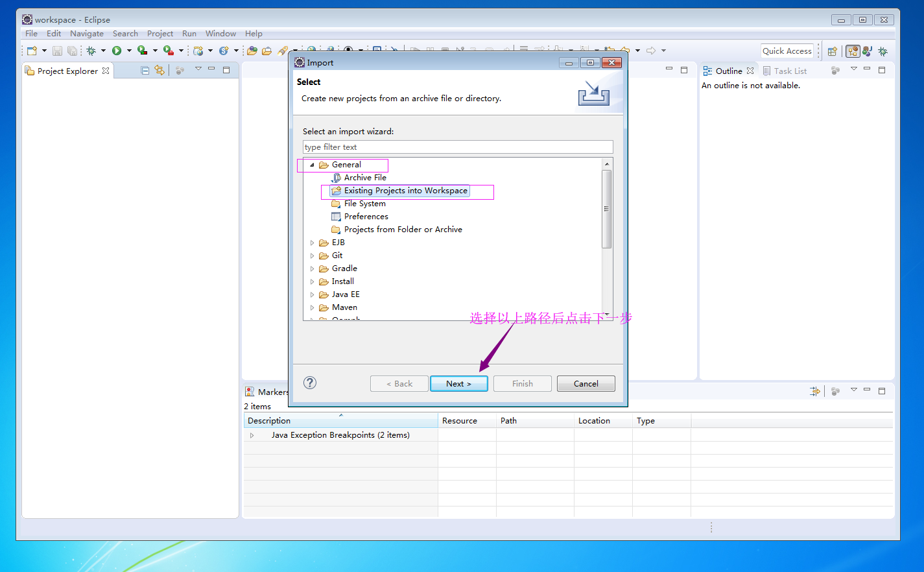
Task: Click the Next button
Action: tap(458, 384)
